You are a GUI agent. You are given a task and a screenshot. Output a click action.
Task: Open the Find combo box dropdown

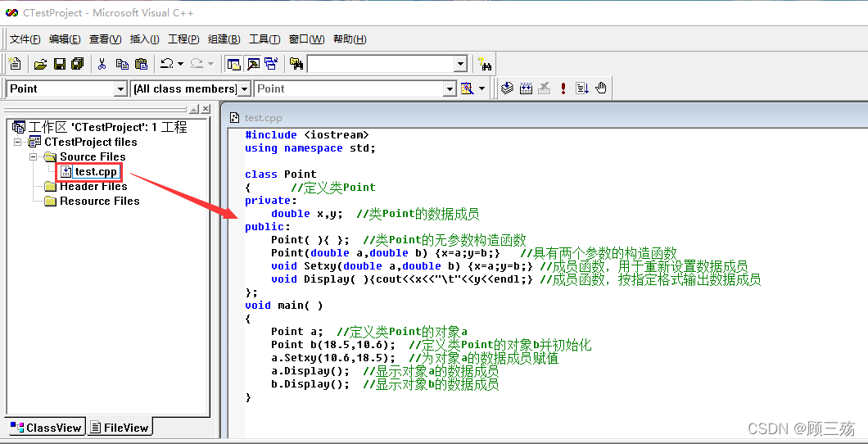pos(460,64)
